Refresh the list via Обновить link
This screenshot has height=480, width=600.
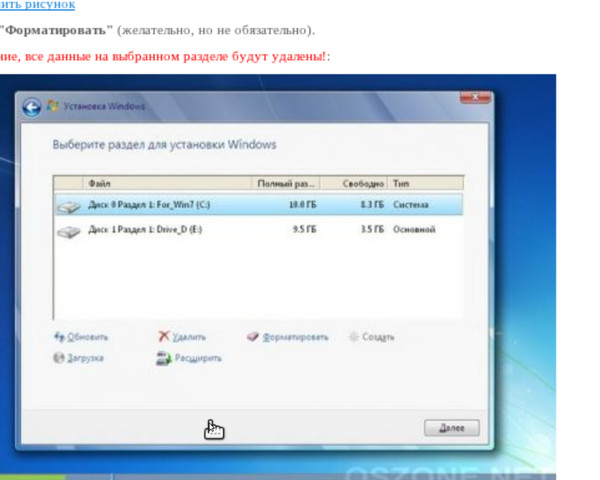pos(88,337)
